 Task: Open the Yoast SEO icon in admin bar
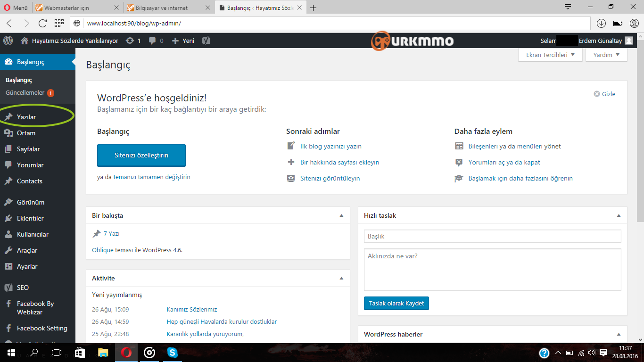206,41
